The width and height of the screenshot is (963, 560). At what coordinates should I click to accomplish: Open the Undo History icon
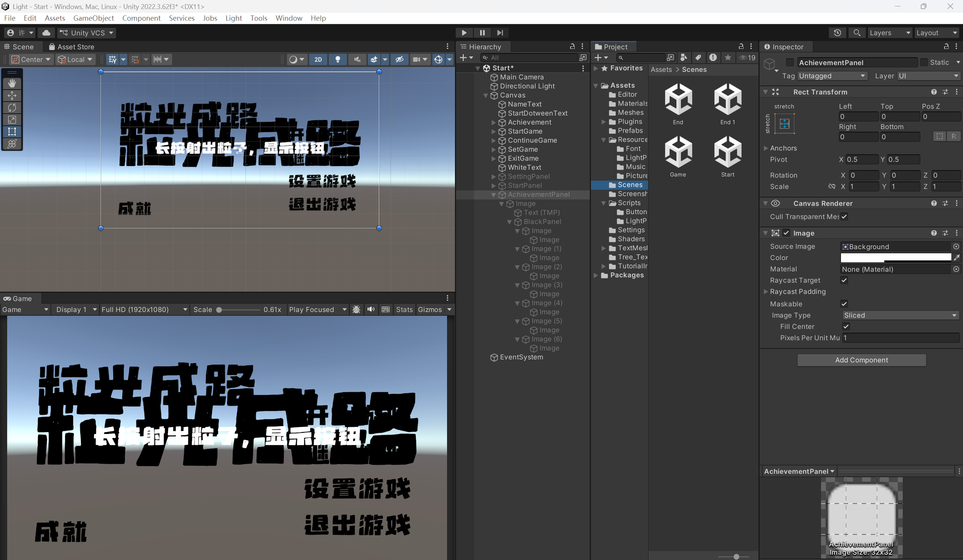pyautogui.click(x=837, y=33)
